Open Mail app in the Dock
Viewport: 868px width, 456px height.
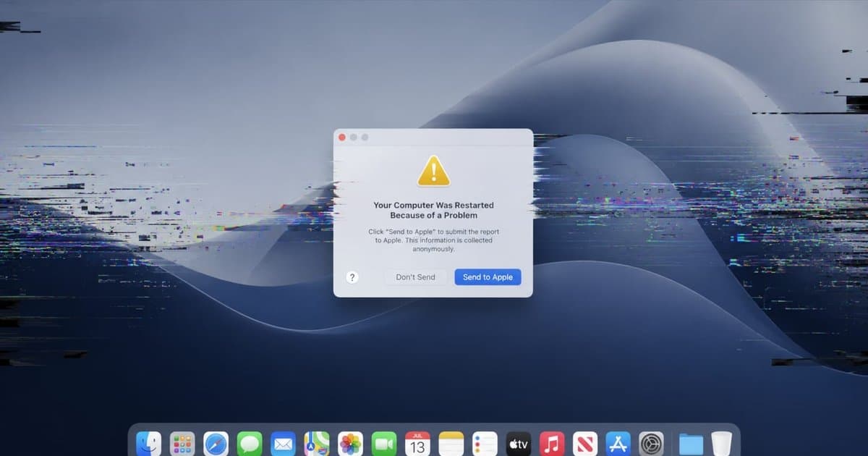(284, 444)
